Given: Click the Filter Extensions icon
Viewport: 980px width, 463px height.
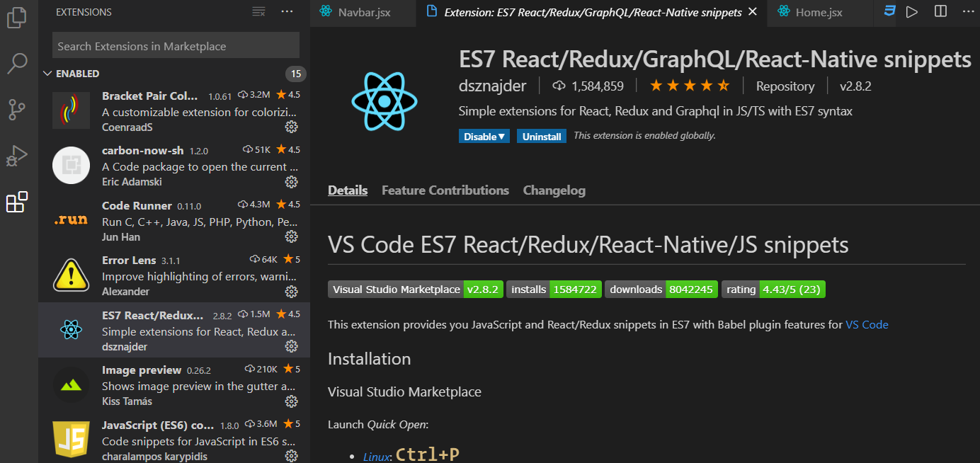Looking at the screenshot, I should click(x=258, y=11).
